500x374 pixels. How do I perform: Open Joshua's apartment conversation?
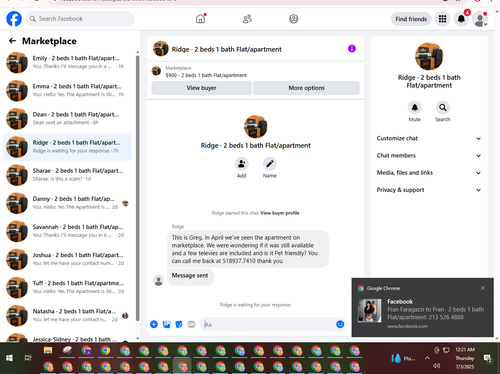tap(67, 259)
